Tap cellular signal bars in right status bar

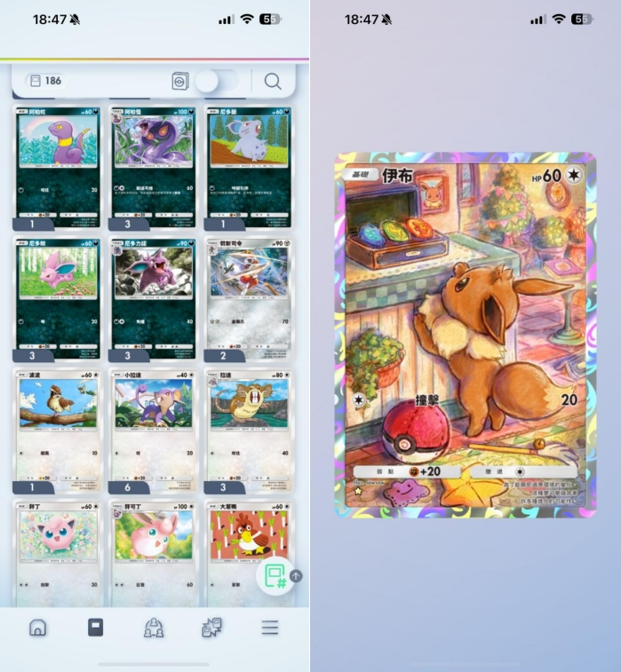537,20
